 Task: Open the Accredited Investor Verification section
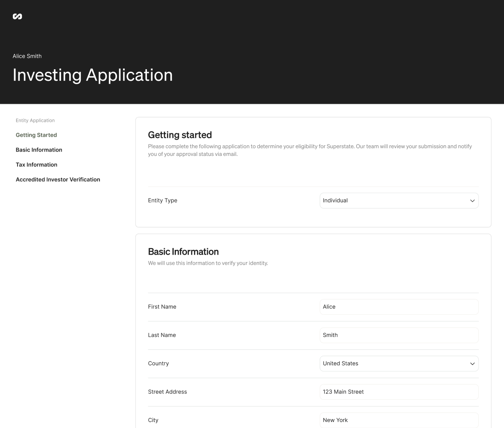click(x=58, y=179)
